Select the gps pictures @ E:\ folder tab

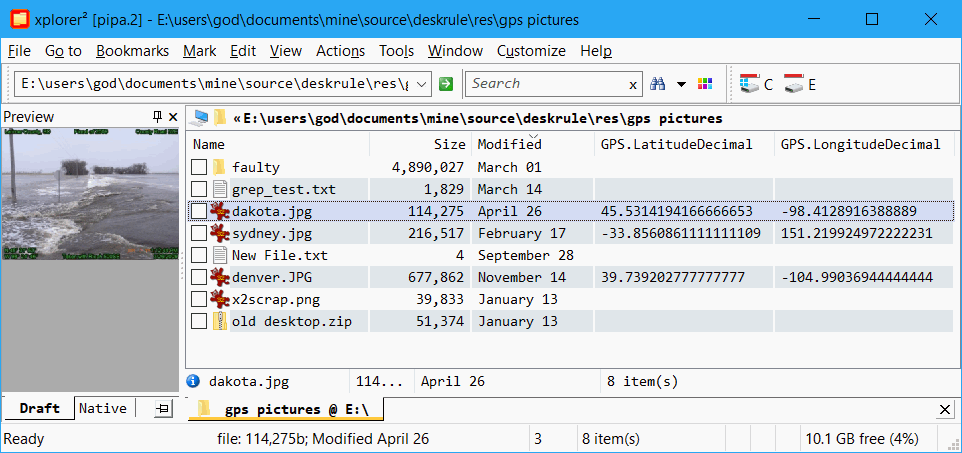pos(286,409)
